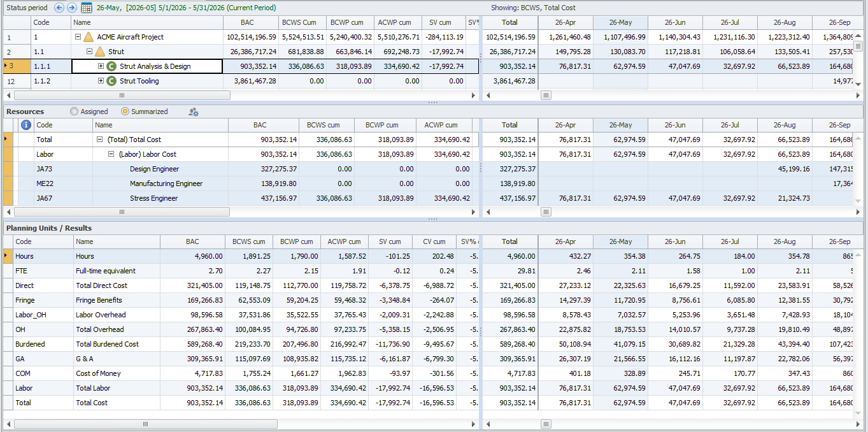The width and height of the screenshot is (868, 432).
Task: Click the CV cum header in Planning Units
Action: 434,241
